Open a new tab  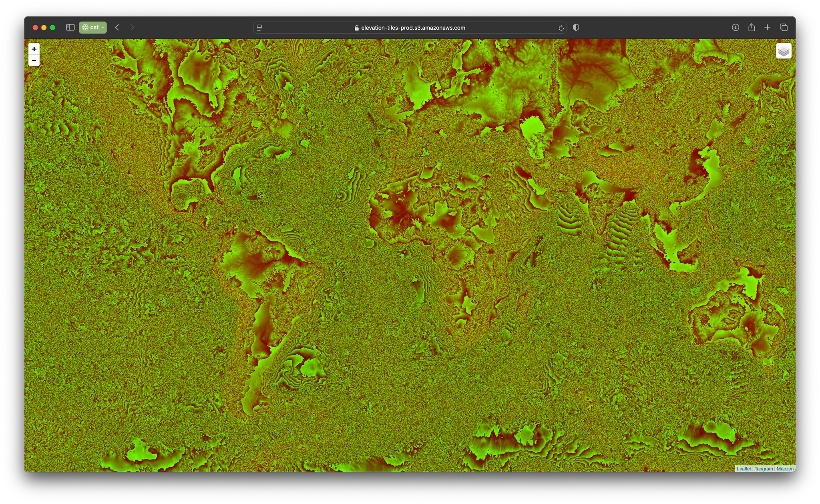pos(767,28)
